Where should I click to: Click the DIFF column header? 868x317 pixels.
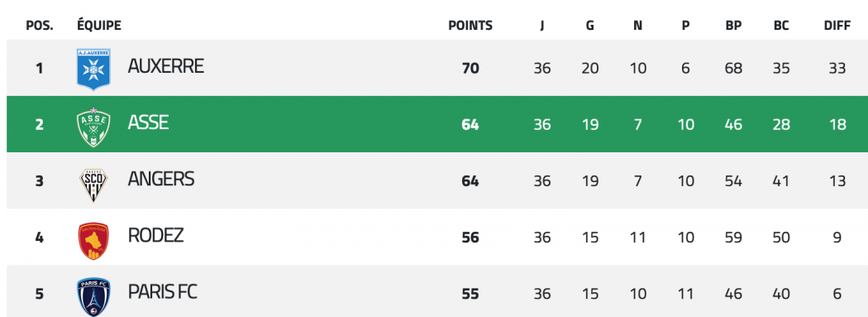[x=837, y=26]
